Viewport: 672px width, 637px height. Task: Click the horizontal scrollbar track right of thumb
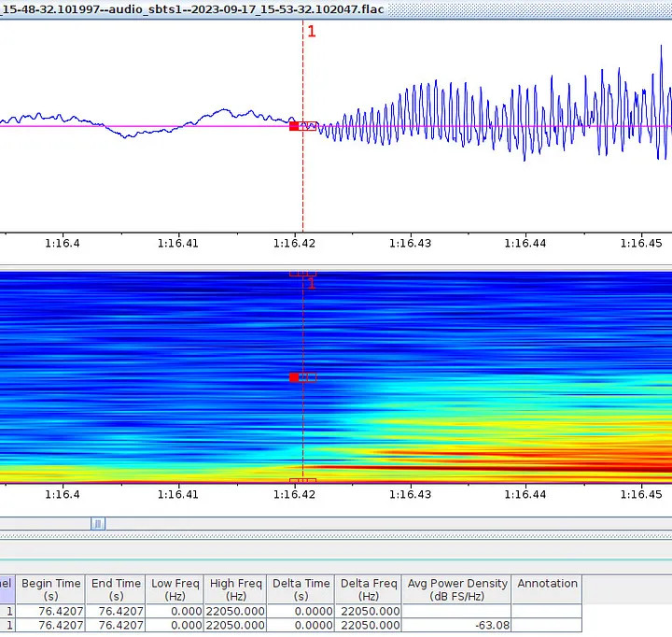click(373, 524)
